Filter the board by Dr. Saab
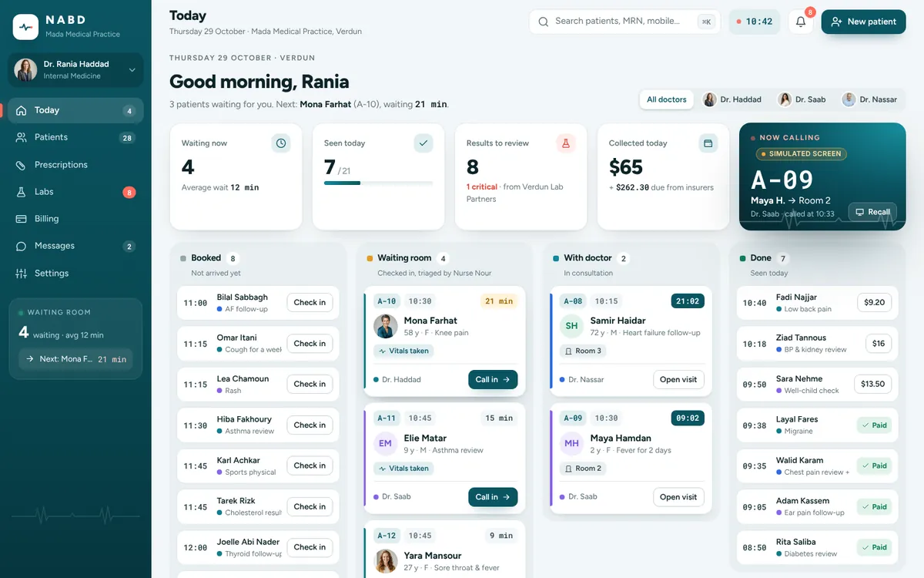924x578 pixels. coord(802,99)
